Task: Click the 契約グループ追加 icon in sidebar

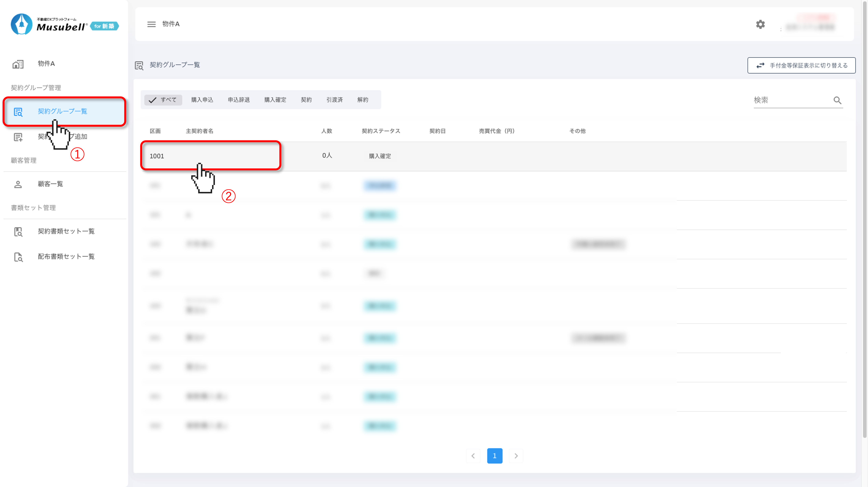Action: coord(18,137)
